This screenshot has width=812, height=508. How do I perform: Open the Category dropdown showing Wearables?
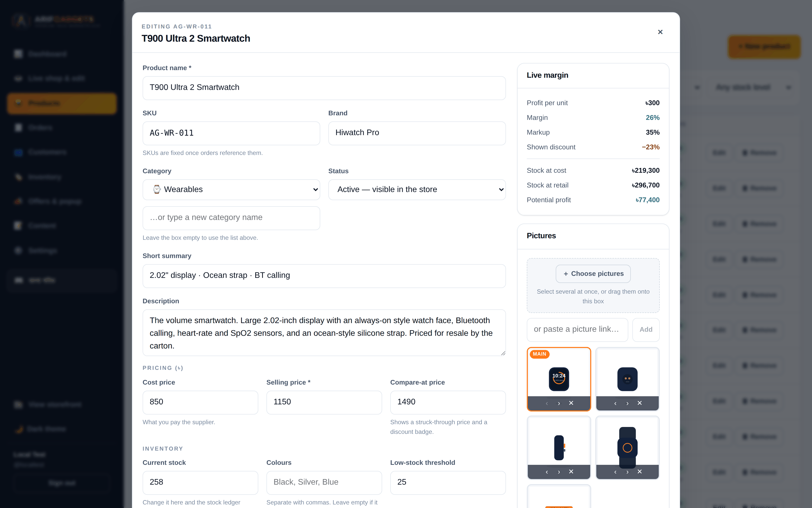[231, 189]
